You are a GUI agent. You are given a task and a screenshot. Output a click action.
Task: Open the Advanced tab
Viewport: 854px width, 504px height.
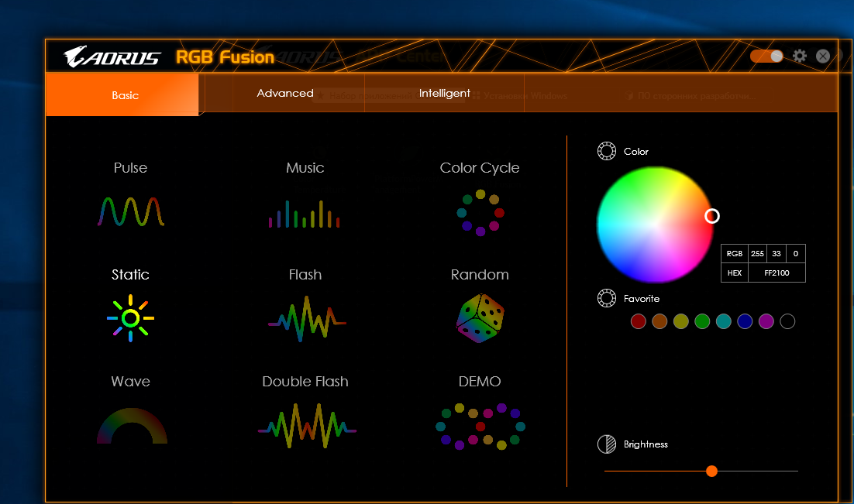coord(285,93)
